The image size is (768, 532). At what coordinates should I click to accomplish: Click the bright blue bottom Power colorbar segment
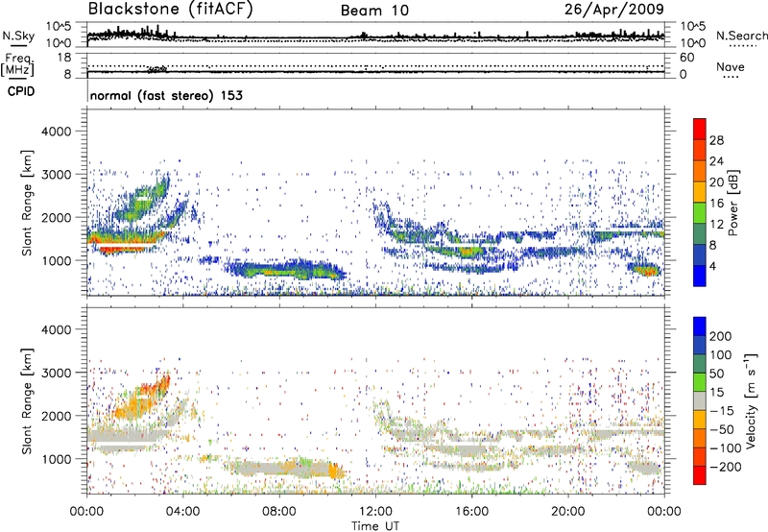click(x=700, y=276)
